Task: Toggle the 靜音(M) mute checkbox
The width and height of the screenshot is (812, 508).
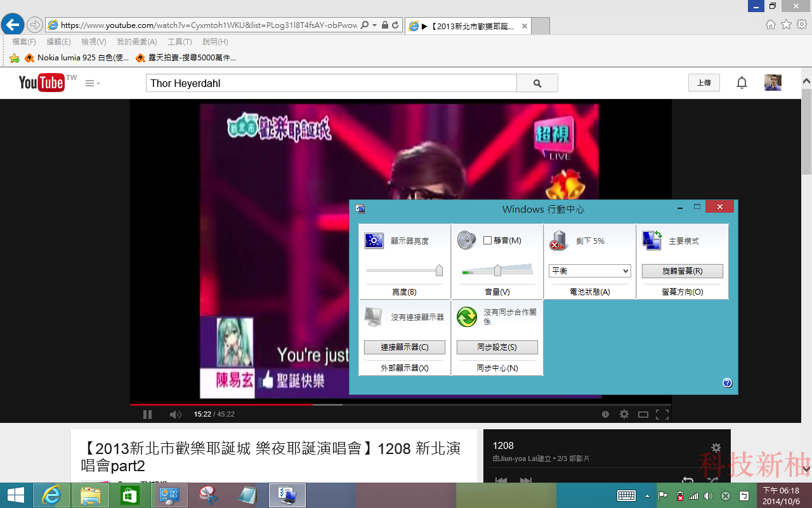Action: pos(487,241)
